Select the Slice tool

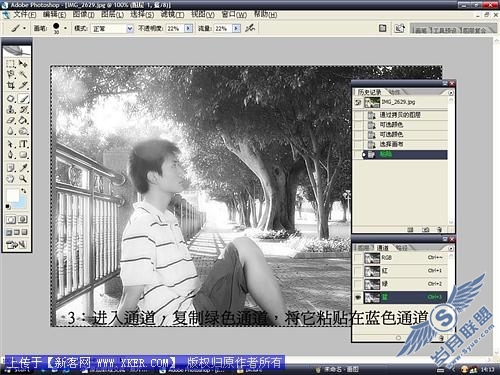point(23,85)
